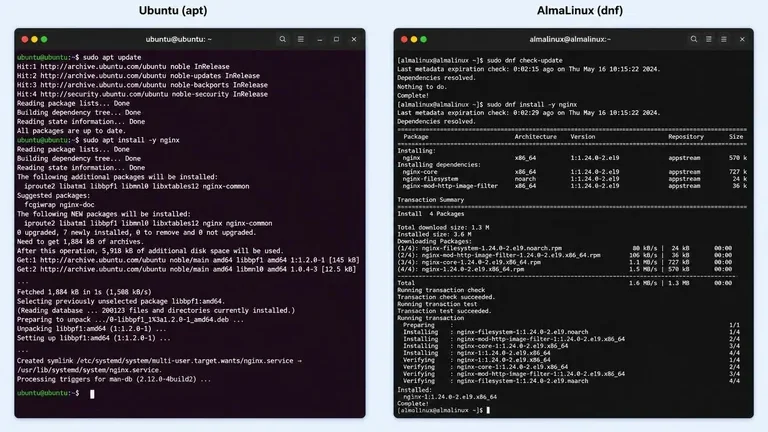Click the green dot on the Ubuntu terminal
The height and width of the screenshot is (432, 768).
click(x=44, y=39)
